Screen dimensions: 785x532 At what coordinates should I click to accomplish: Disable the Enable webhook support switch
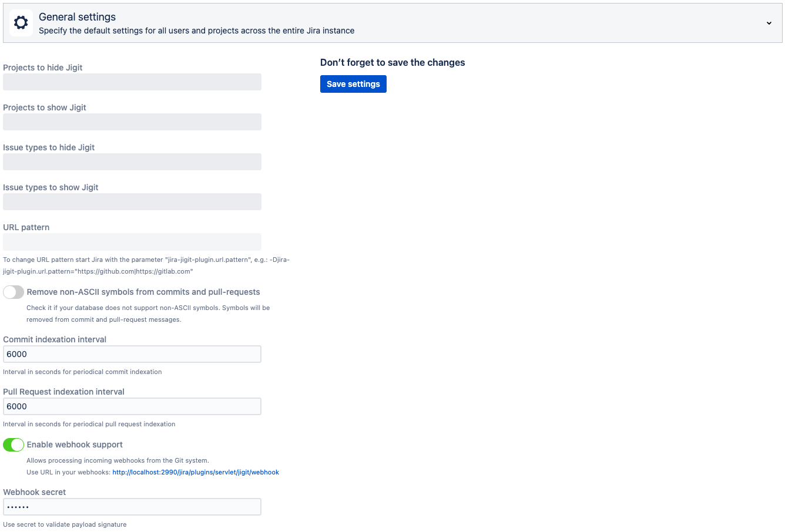(x=14, y=445)
